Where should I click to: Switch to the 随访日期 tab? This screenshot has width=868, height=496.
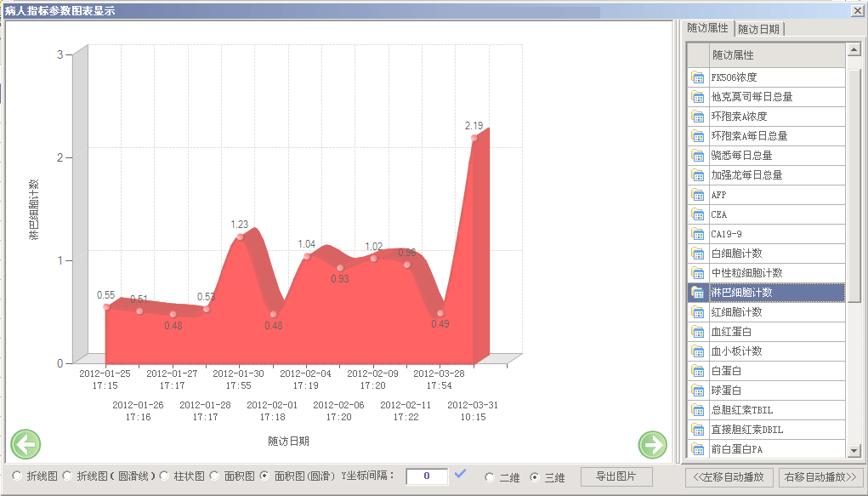click(x=758, y=29)
